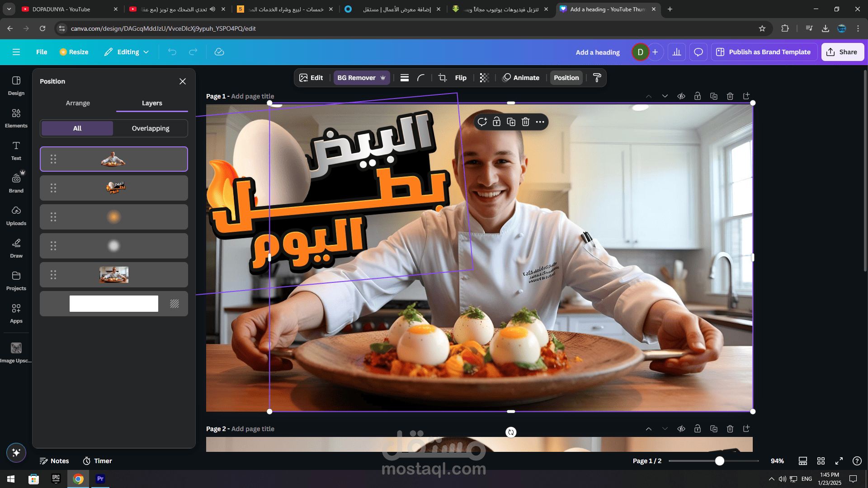
Task: Click the copy style paint roller icon
Action: pos(597,78)
